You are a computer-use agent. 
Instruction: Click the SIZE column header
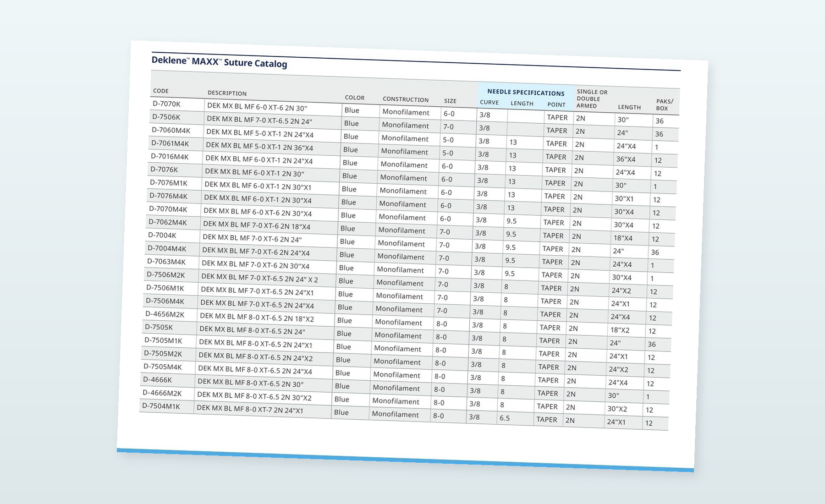(x=450, y=101)
